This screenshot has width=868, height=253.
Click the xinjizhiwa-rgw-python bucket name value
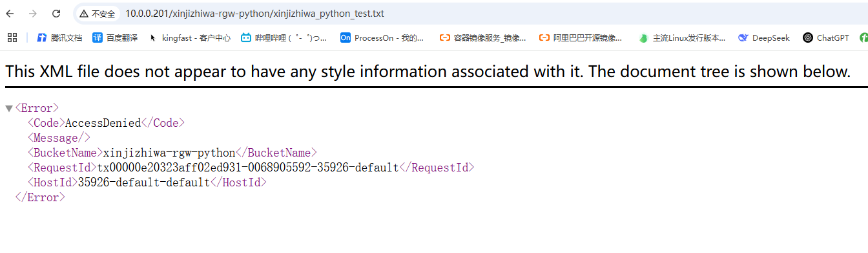click(x=169, y=153)
